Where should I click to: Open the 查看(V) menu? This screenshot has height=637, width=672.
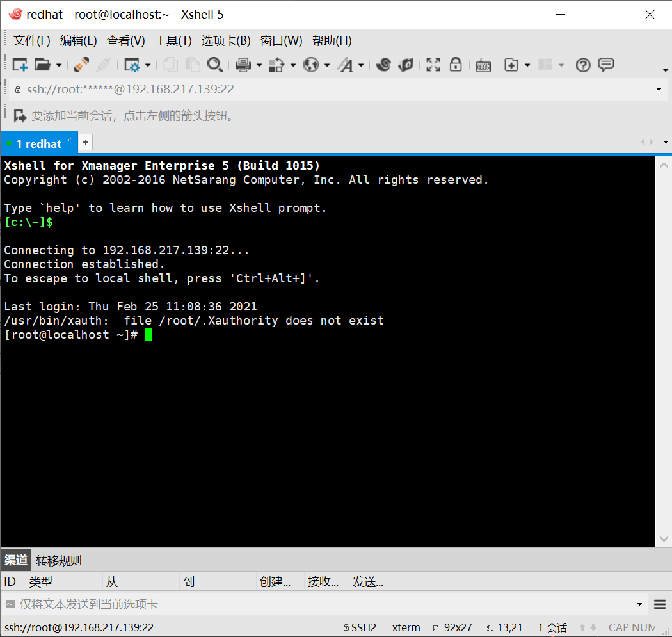(x=125, y=41)
